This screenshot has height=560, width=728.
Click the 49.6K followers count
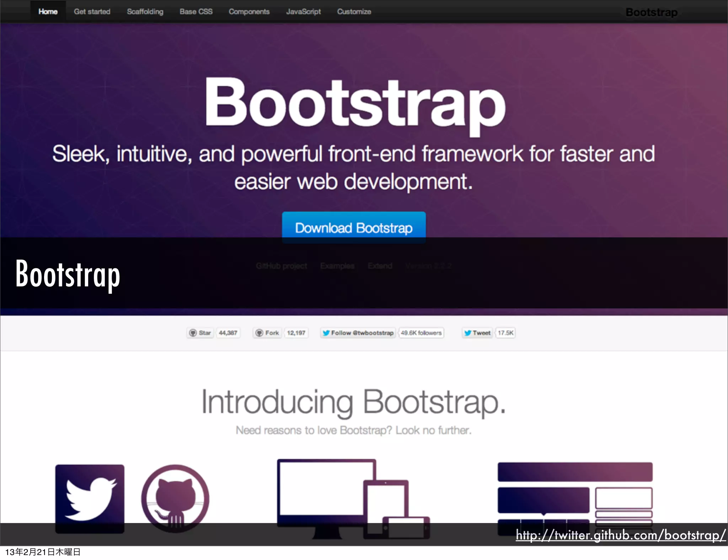[x=421, y=333]
